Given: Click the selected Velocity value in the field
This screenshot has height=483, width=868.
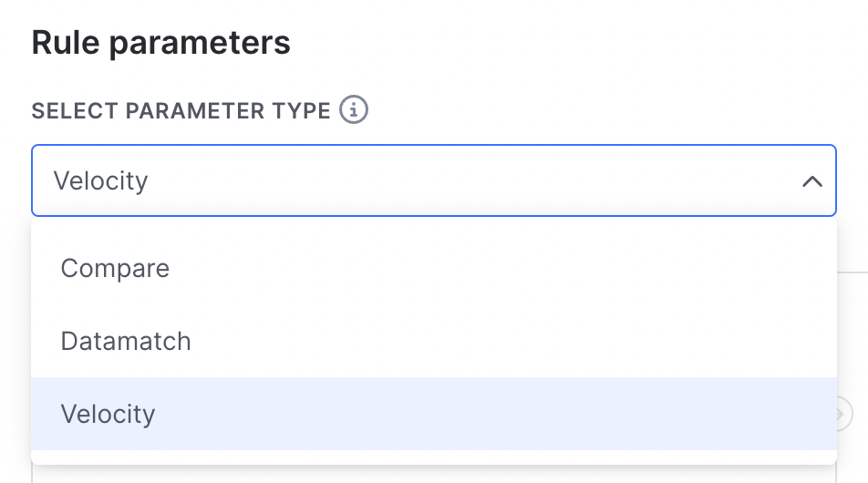Looking at the screenshot, I should (100, 180).
